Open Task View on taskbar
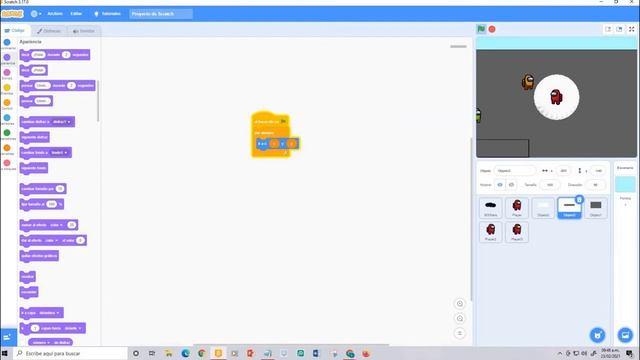 [152, 353]
